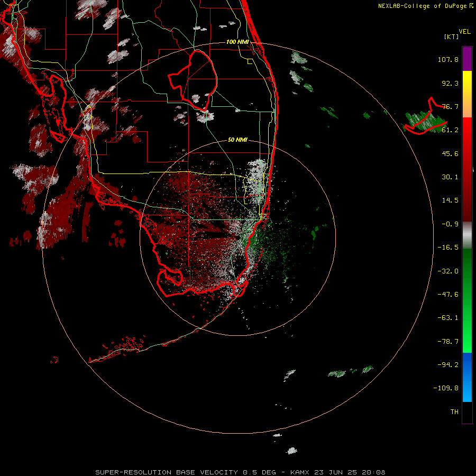Select the 76.7 scale value
Image resolution: width=476 pixels, height=476 pixels.
click(x=450, y=106)
